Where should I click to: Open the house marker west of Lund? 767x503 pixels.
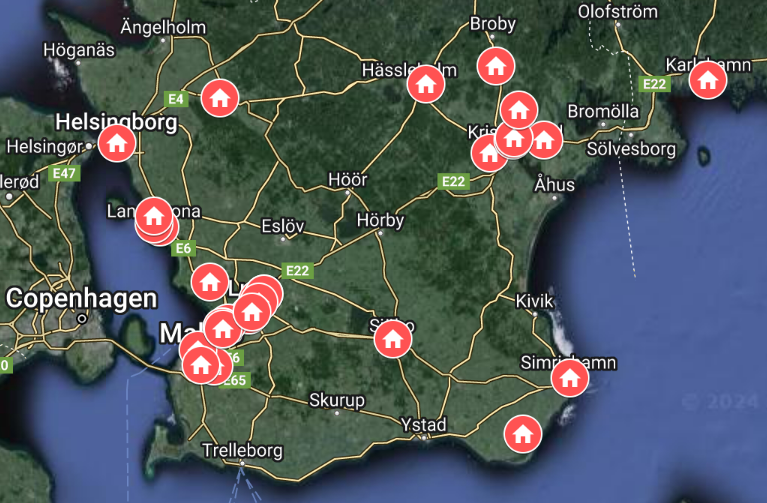[210, 282]
